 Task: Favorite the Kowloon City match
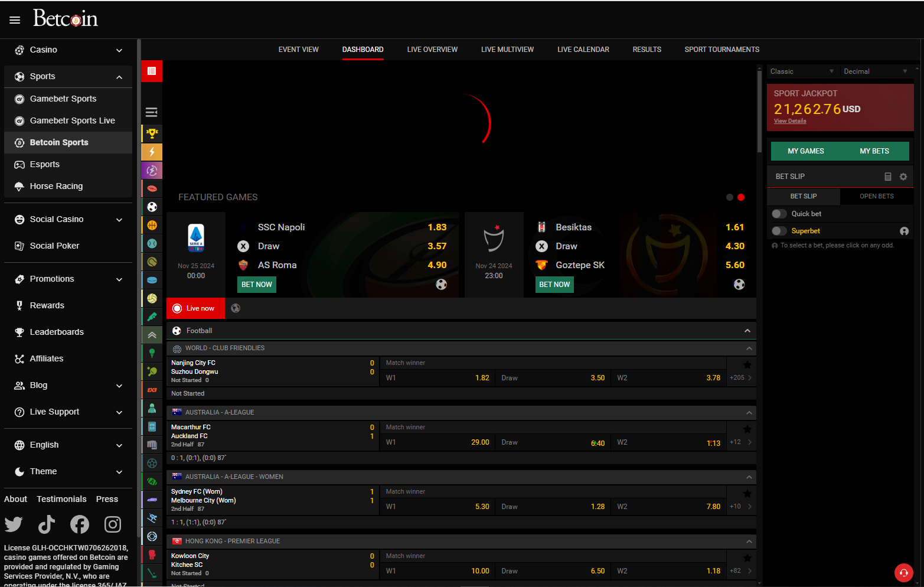(747, 558)
